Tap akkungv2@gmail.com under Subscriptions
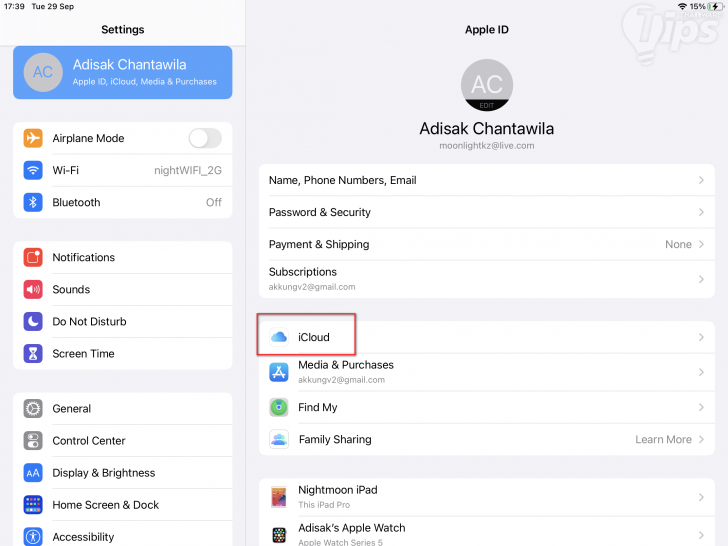The image size is (728, 546). (312, 287)
